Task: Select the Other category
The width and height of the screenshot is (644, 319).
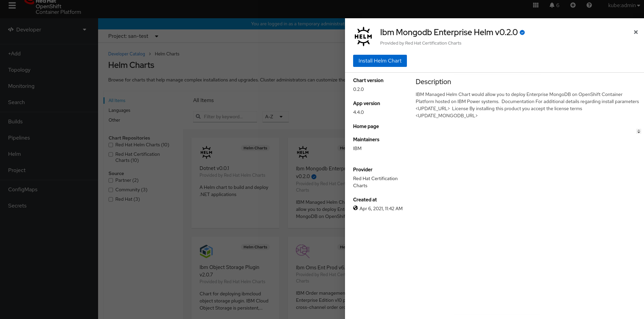Action: (x=114, y=120)
